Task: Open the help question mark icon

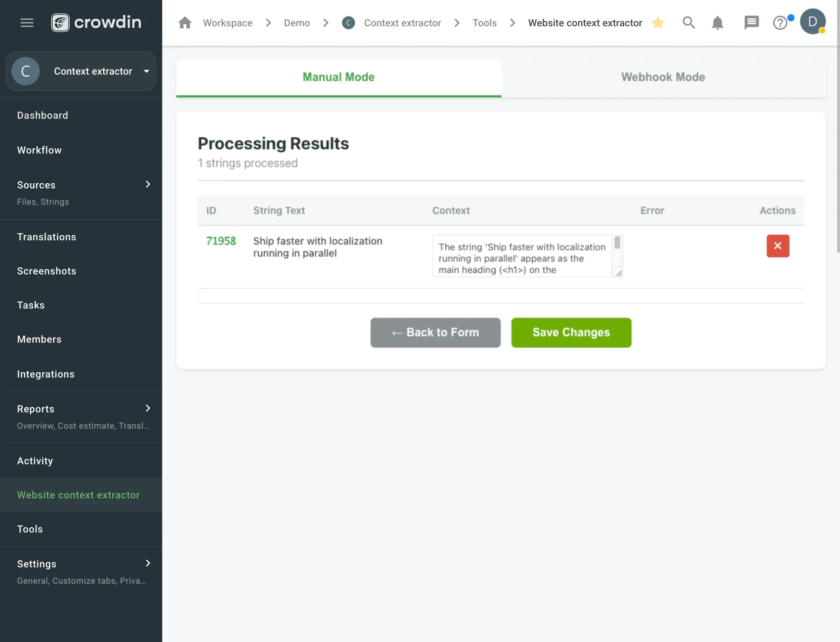Action: (x=780, y=22)
